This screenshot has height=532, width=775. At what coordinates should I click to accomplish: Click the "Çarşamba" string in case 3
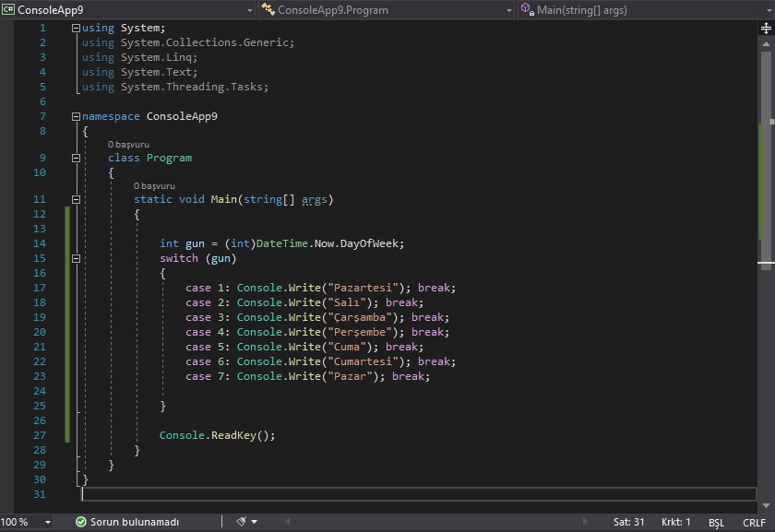(x=359, y=317)
